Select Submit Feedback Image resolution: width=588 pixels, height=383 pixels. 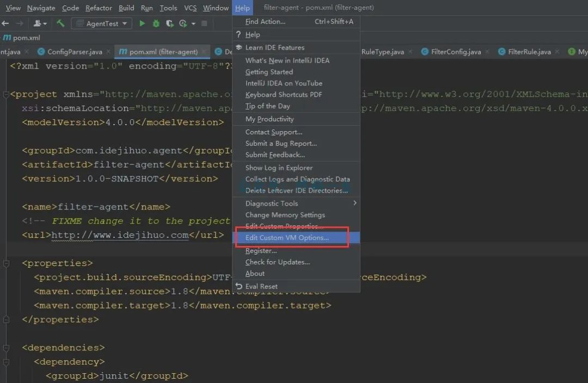point(296,155)
